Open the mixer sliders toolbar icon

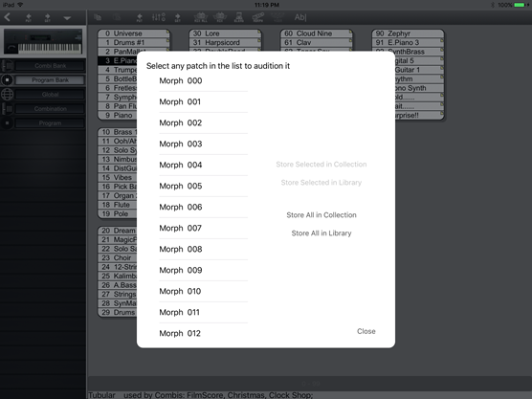point(159,17)
